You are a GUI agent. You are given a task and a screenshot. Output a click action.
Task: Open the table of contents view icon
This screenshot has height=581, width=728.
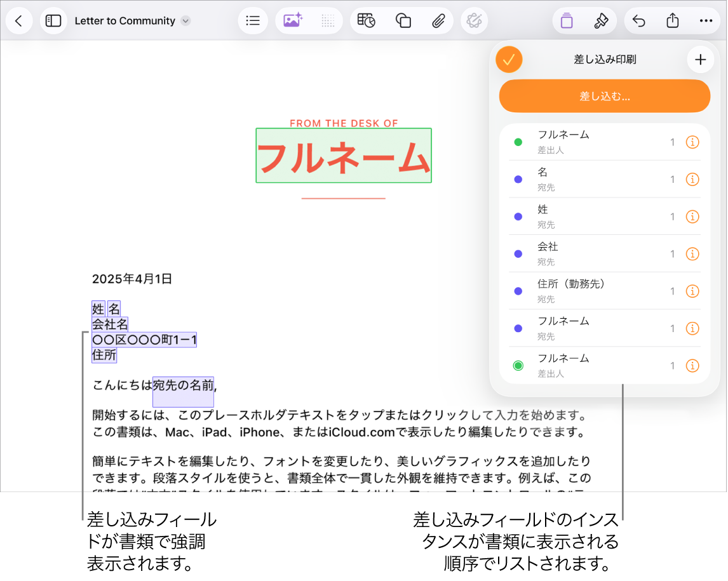(x=253, y=20)
